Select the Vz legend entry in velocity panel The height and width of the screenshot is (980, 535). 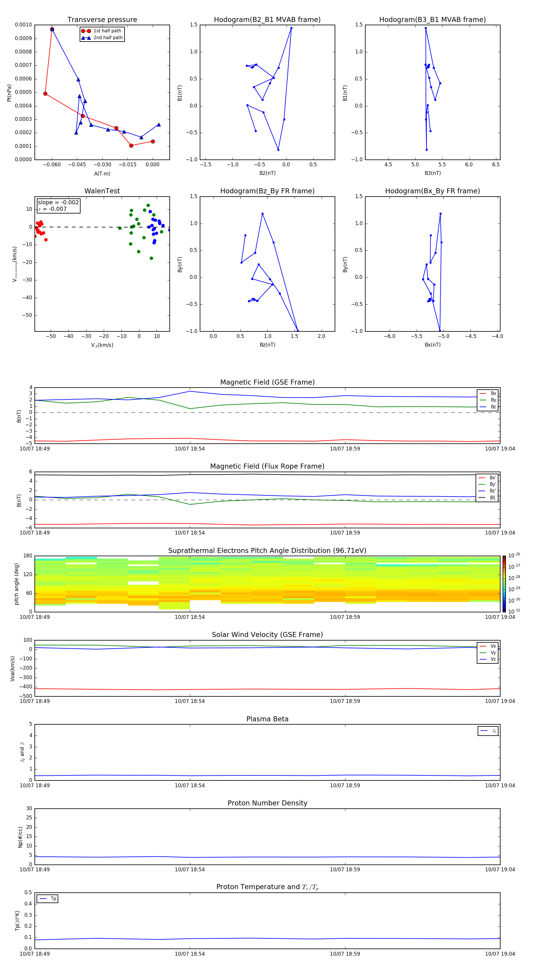[x=488, y=659]
